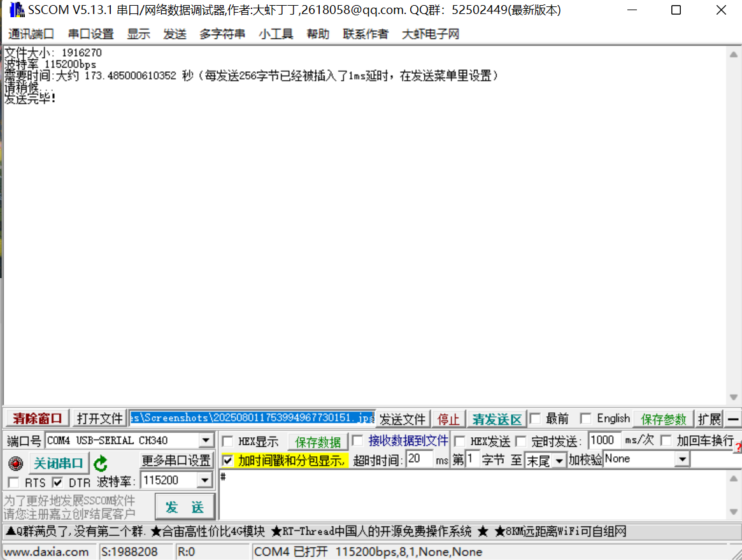This screenshot has width=742, height=560.
Task: Click the send text area with #
Action: tap(473, 495)
